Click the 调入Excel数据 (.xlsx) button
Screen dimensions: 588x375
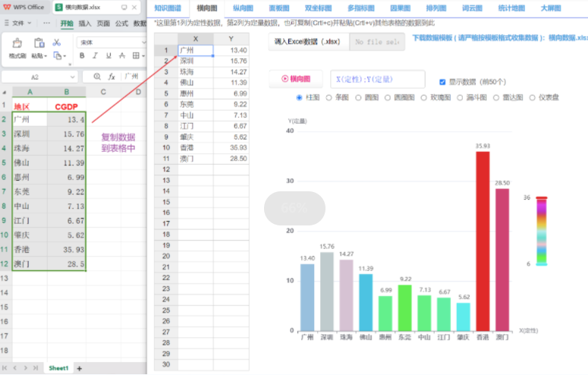click(x=308, y=42)
